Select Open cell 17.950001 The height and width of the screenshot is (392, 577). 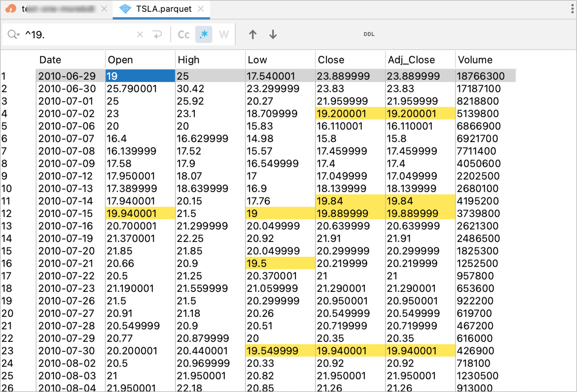140,176
